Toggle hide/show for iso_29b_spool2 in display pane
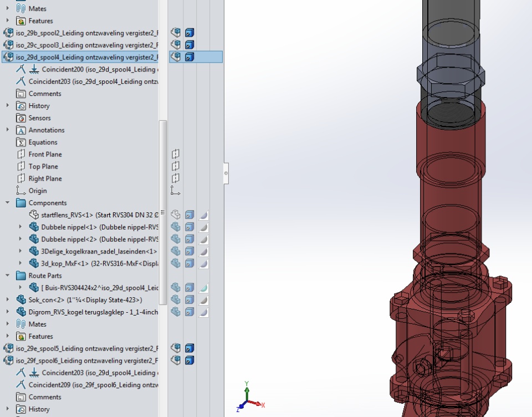 point(176,33)
